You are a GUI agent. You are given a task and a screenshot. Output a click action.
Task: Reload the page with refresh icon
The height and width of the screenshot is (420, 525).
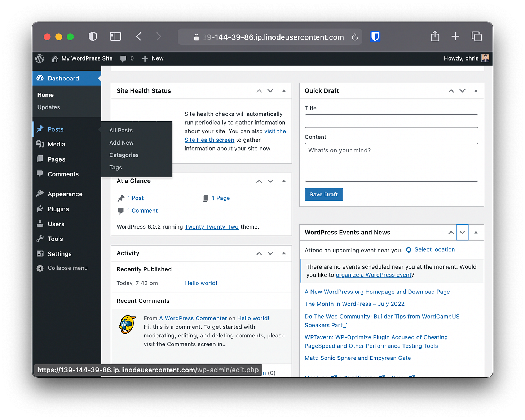[355, 37]
